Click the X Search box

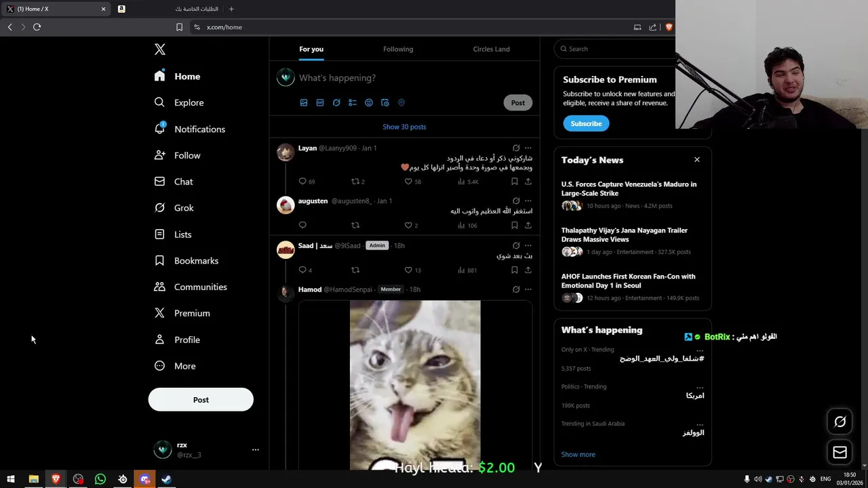(614, 49)
